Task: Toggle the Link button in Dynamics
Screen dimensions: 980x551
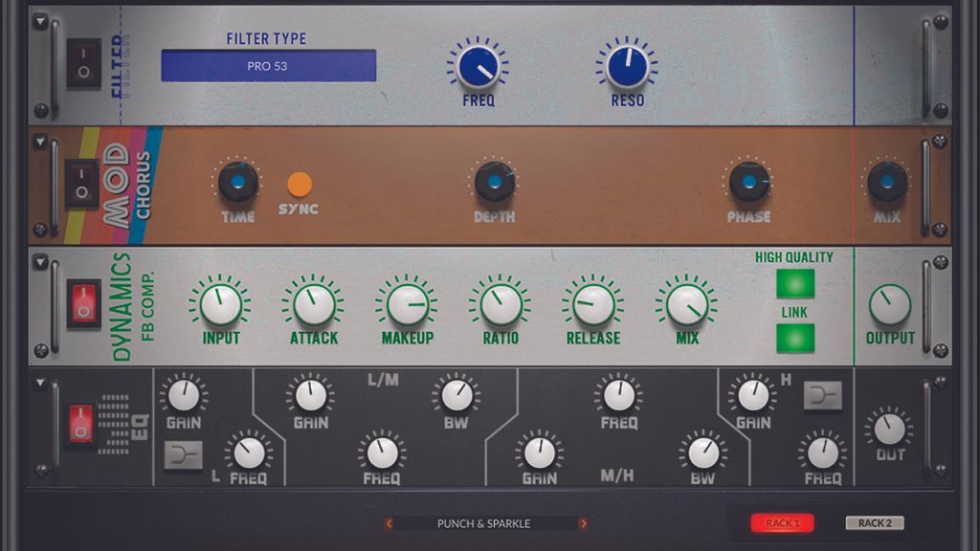Action: (795, 338)
